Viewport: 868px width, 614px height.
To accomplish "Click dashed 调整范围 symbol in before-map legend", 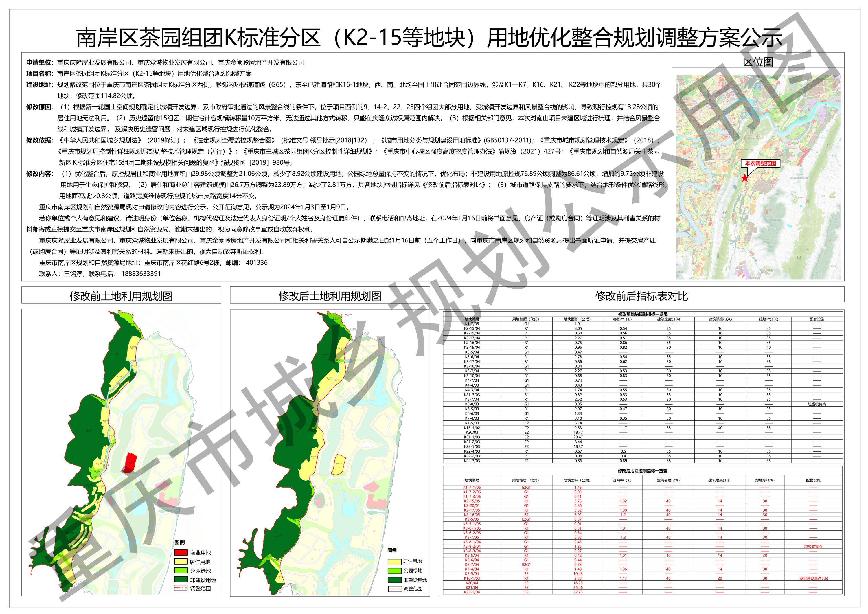I will point(181,588).
